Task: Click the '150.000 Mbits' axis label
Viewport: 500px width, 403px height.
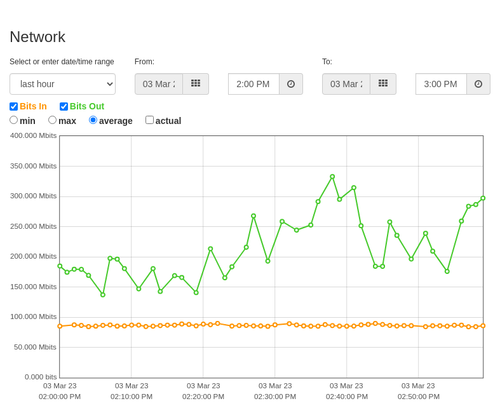Action: pyautogui.click(x=33, y=287)
